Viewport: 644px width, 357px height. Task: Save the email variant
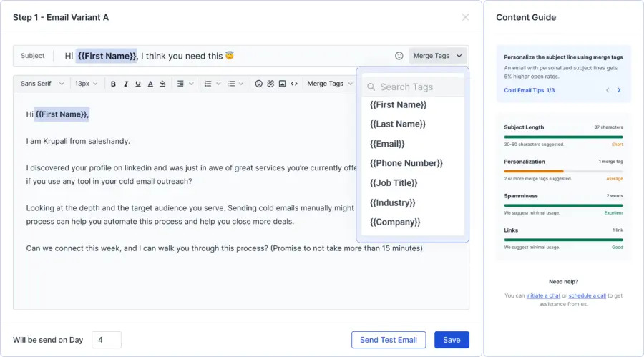[452, 340]
